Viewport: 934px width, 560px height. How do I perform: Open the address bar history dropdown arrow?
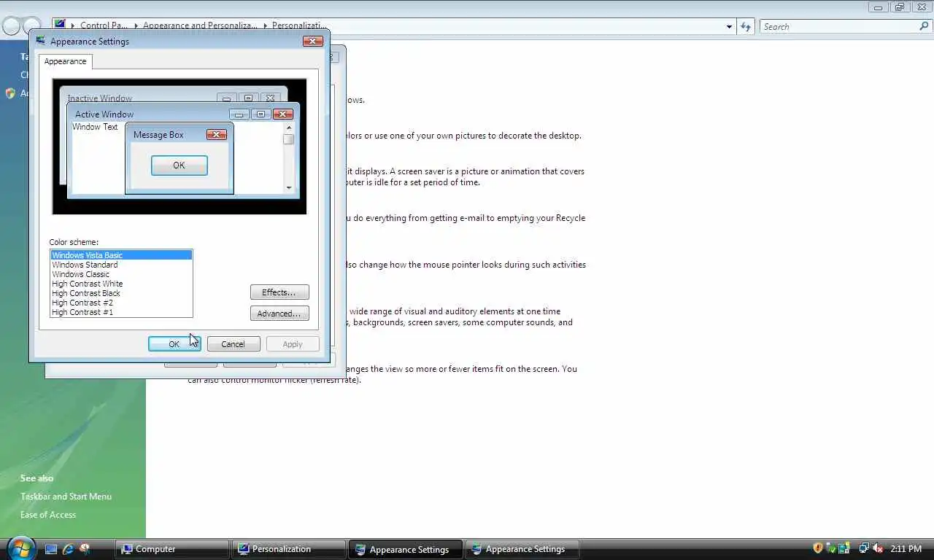click(729, 27)
